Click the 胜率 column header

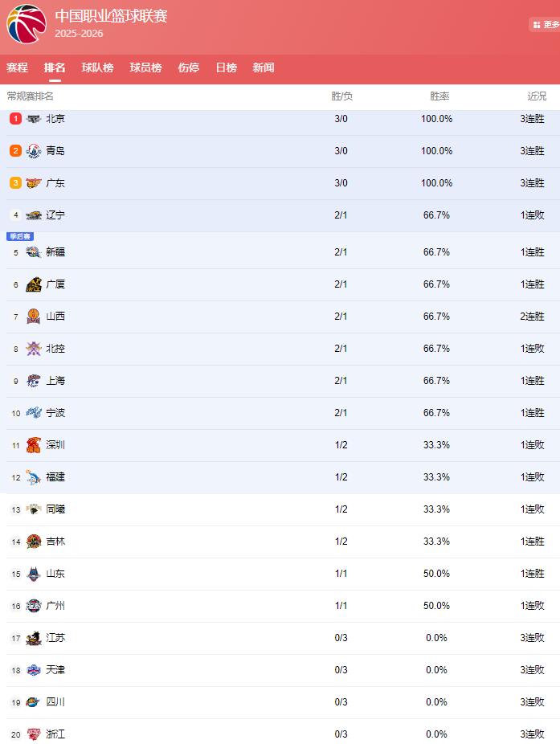[x=439, y=96]
